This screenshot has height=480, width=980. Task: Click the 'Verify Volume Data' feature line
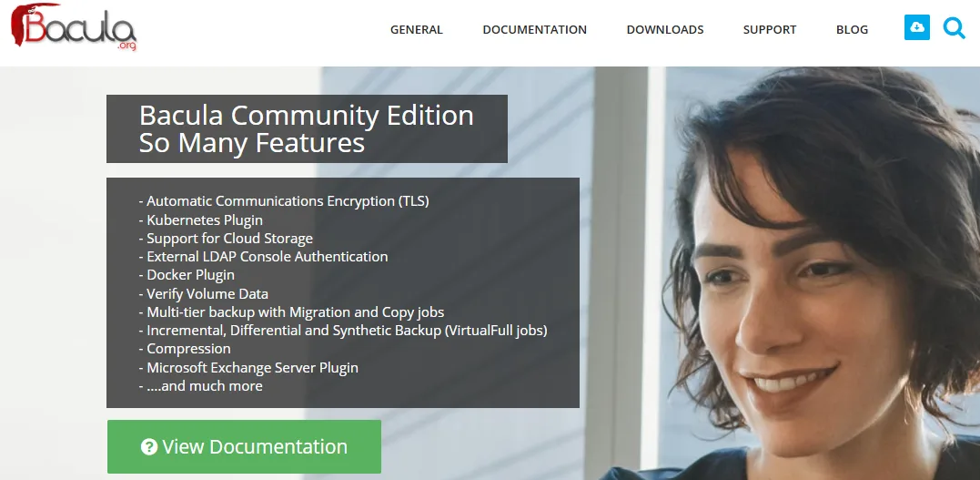[x=207, y=294]
